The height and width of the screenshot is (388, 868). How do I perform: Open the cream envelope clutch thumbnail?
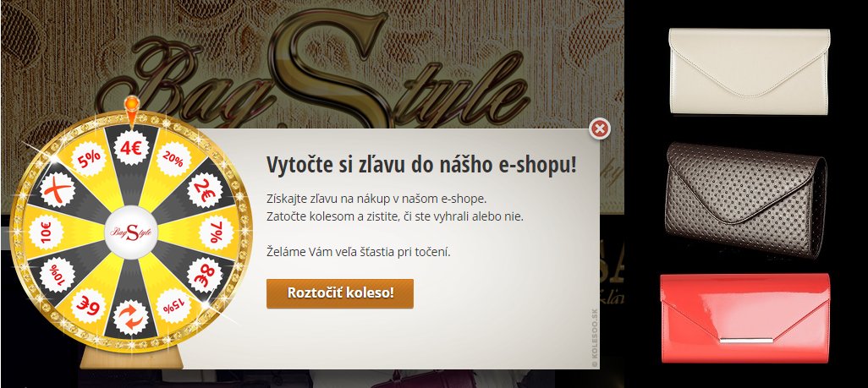[750, 71]
